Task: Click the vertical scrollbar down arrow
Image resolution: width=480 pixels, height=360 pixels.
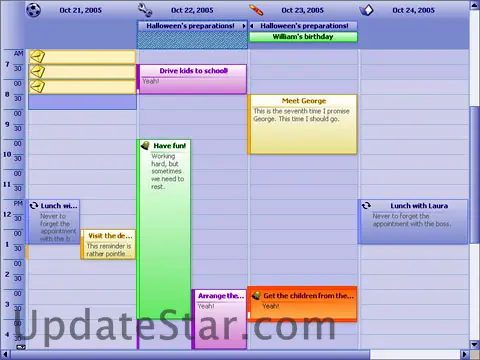Action: [x=475, y=344]
